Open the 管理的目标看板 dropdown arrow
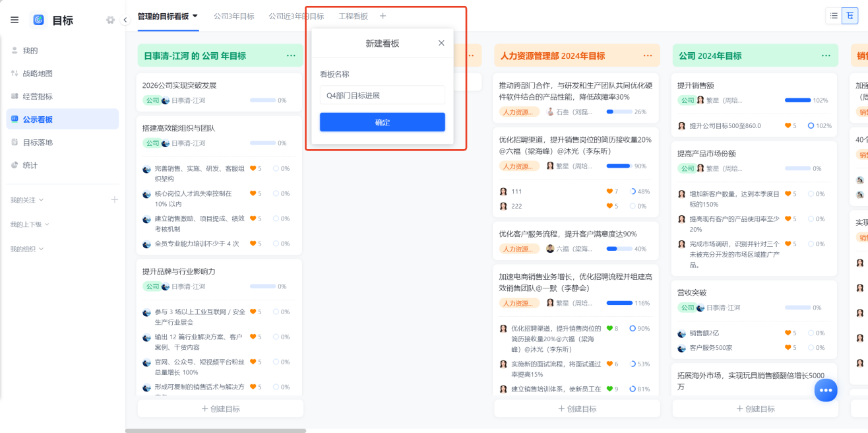Screen dimensions: 868x433 point(195,16)
